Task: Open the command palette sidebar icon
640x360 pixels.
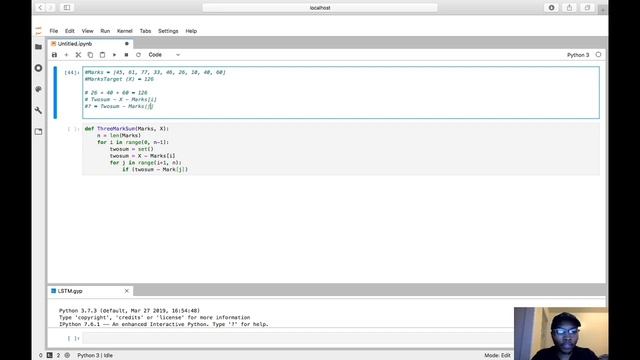Action: (x=38, y=89)
